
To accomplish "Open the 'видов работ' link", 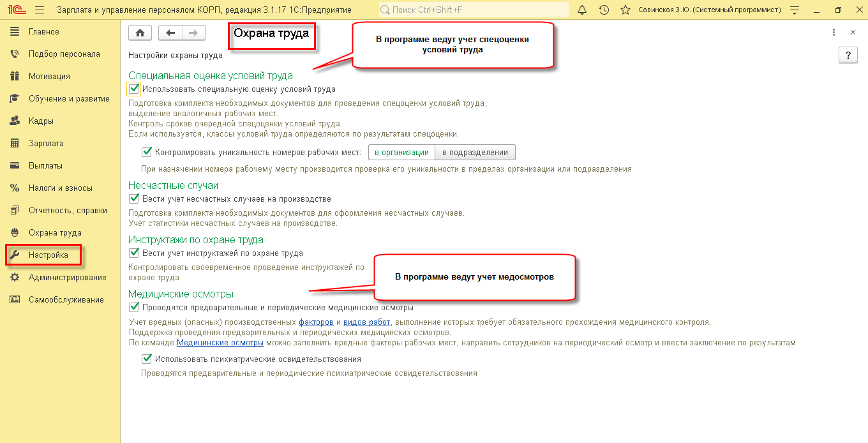I will point(367,322).
